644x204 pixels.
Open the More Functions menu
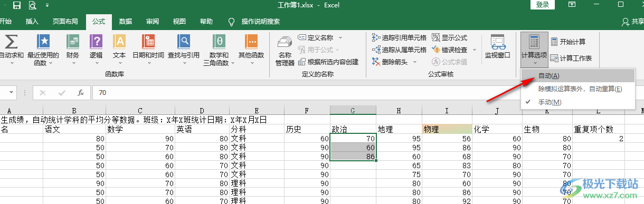[251, 50]
